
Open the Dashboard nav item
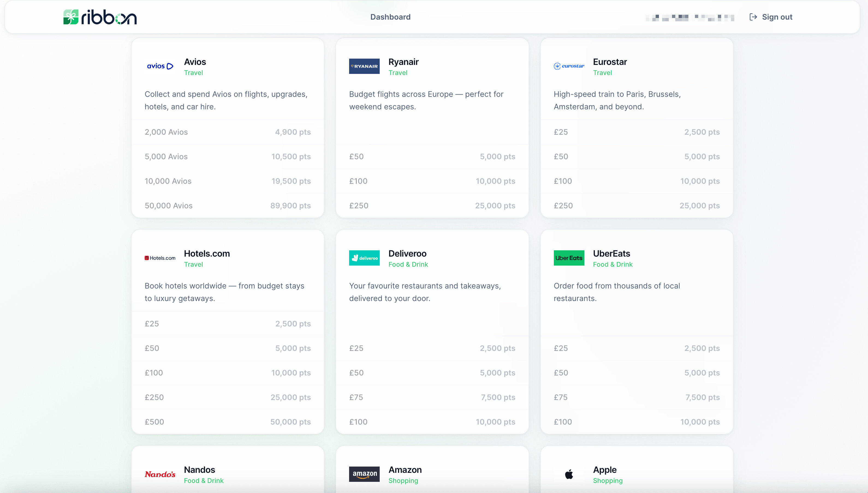click(390, 17)
